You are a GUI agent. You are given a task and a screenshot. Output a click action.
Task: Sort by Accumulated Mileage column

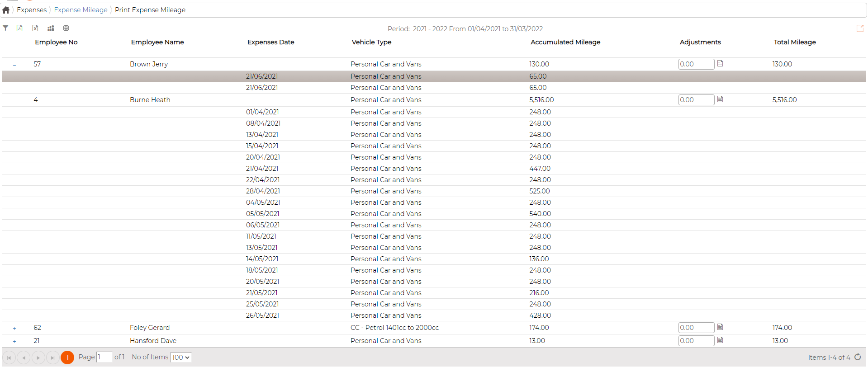point(565,42)
